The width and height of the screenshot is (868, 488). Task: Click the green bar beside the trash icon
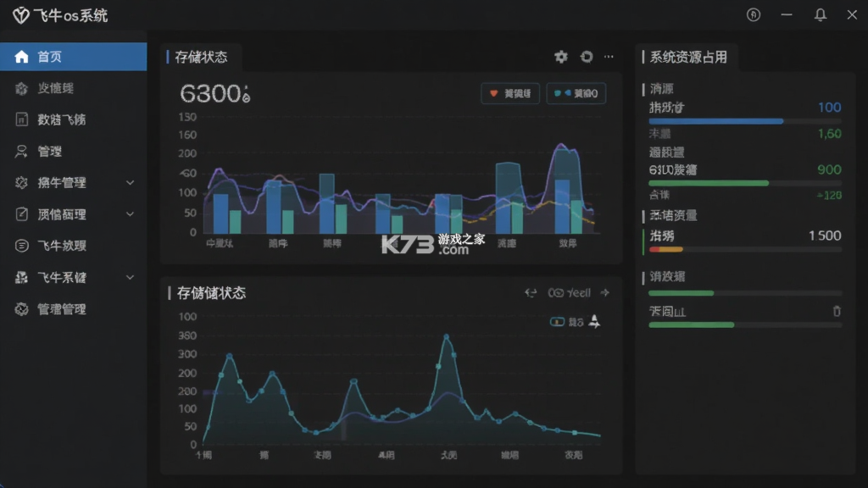pos(691,324)
